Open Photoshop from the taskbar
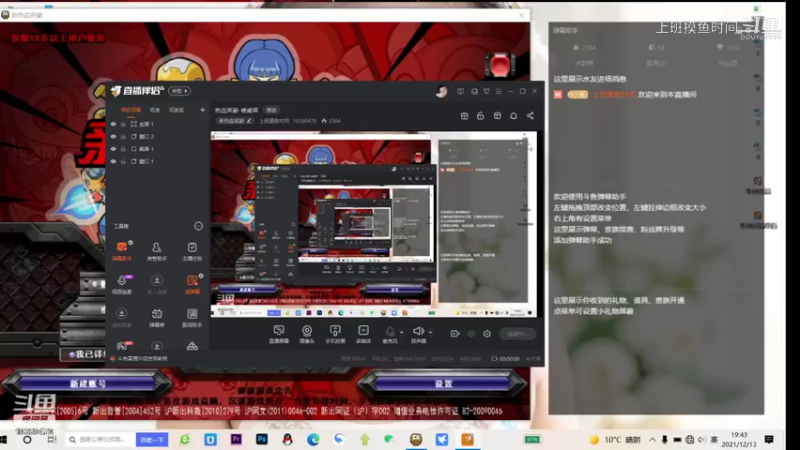800x450 pixels. tap(262, 439)
